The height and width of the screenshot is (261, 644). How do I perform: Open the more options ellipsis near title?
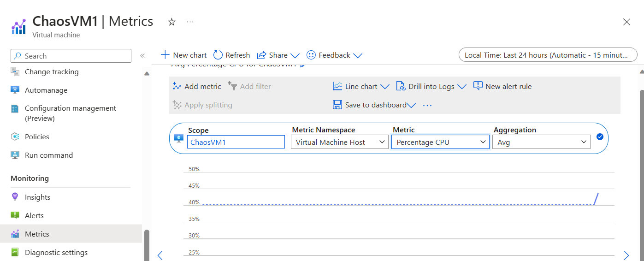[x=190, y=22]
